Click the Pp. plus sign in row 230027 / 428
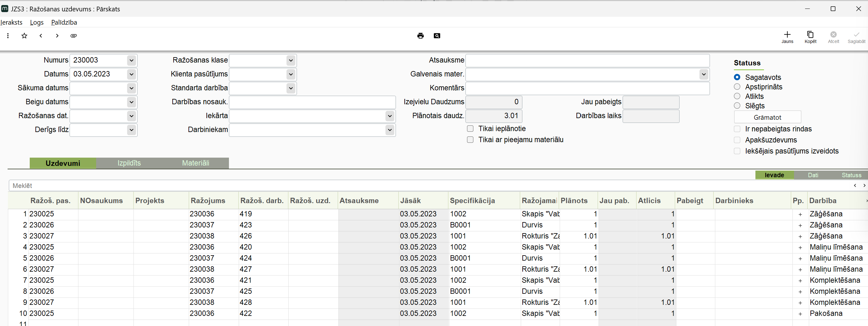 tap(800, 303)
